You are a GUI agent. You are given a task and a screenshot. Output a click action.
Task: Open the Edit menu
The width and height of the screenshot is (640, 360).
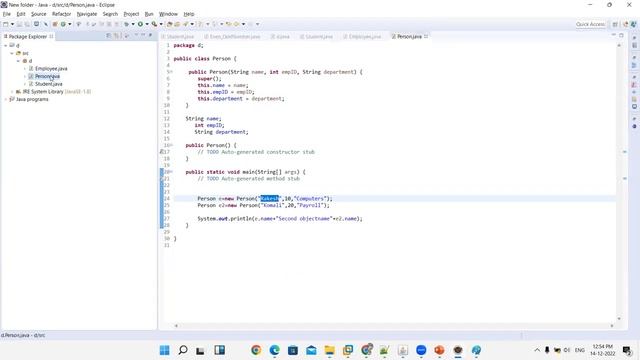point(21,14)
